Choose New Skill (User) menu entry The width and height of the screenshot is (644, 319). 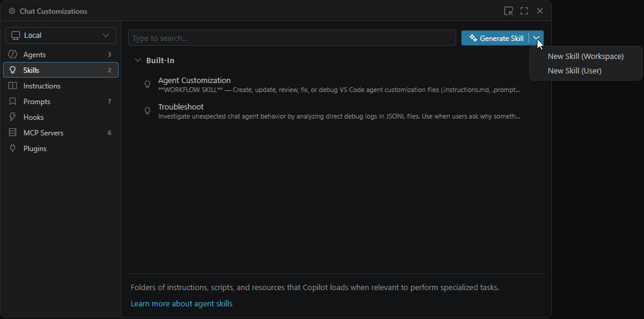574,71
